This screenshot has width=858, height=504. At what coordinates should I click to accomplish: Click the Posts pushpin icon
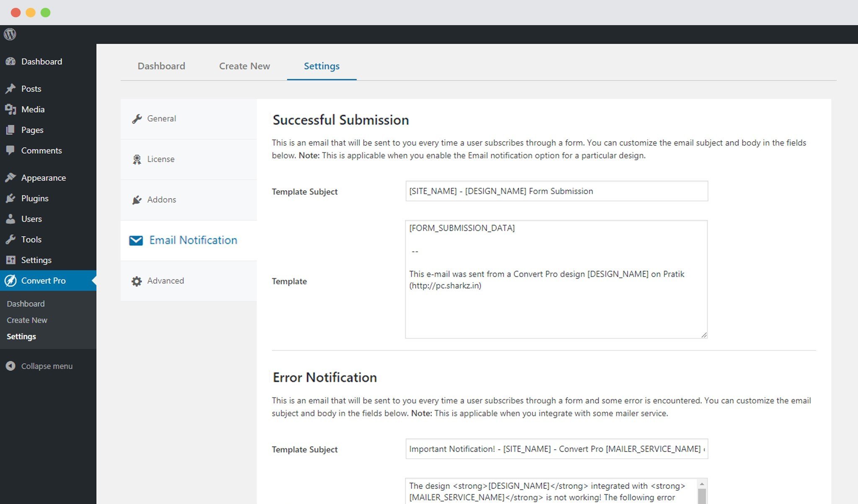pyautogui.click(x=10, y=89)
